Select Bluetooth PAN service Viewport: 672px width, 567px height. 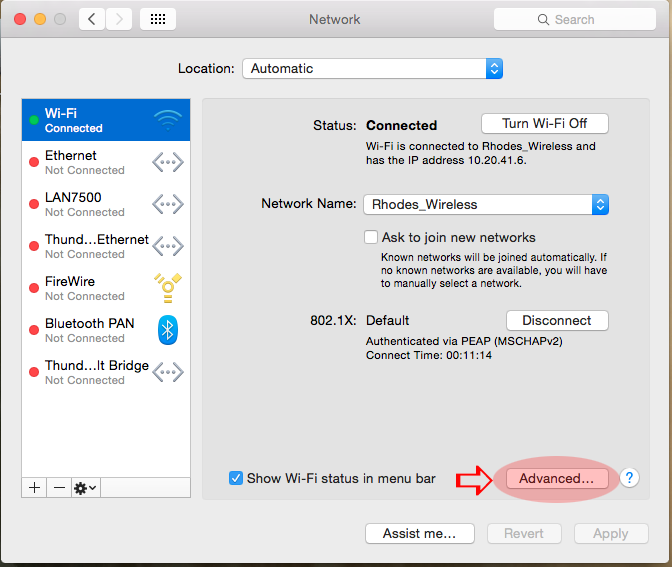106,330
